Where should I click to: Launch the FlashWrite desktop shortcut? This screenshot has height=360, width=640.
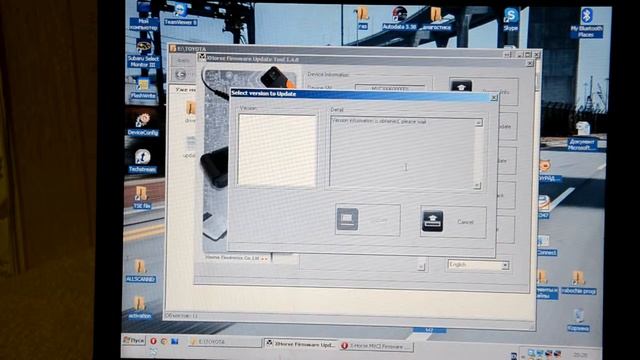(x=143, y=89)
